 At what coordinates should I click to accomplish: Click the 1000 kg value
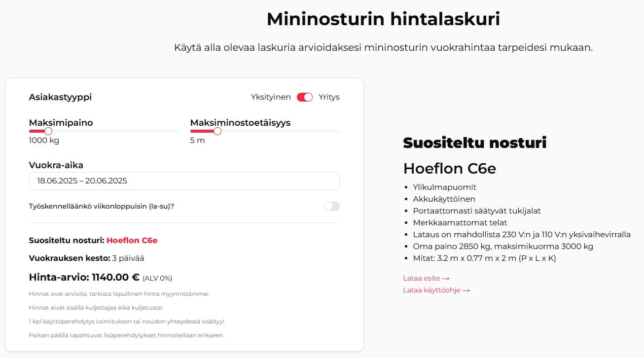point(44,141)
